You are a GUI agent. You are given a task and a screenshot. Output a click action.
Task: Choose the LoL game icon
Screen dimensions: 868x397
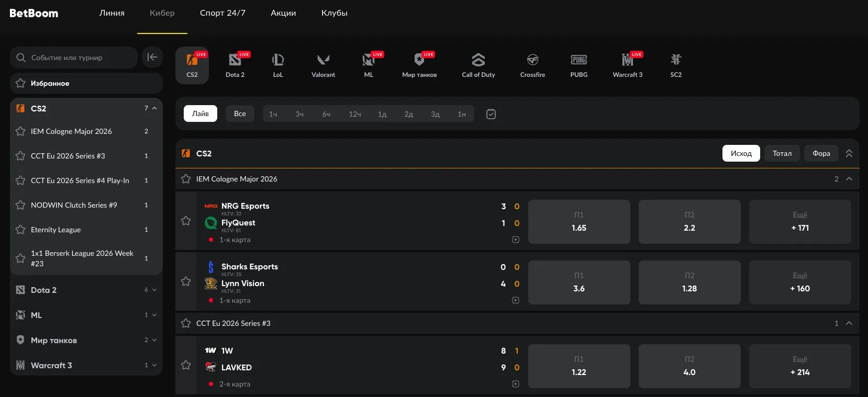point(278,65)
